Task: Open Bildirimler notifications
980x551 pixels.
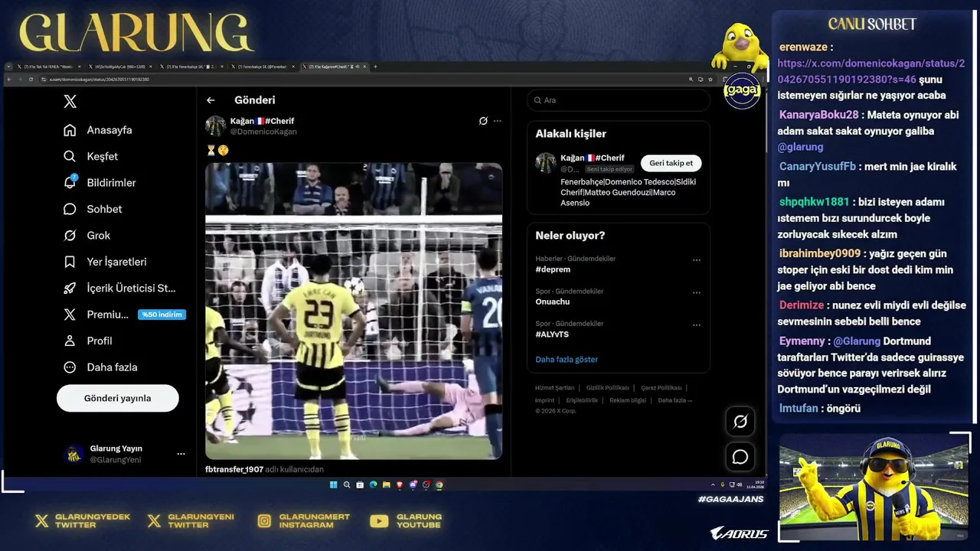Action: 100,183
